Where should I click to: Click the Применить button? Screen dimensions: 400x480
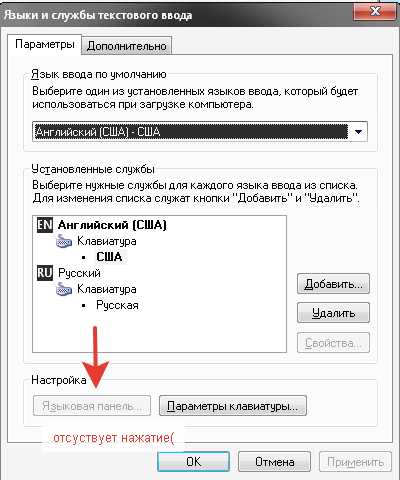pyautogui.click(x=355, y=462)
